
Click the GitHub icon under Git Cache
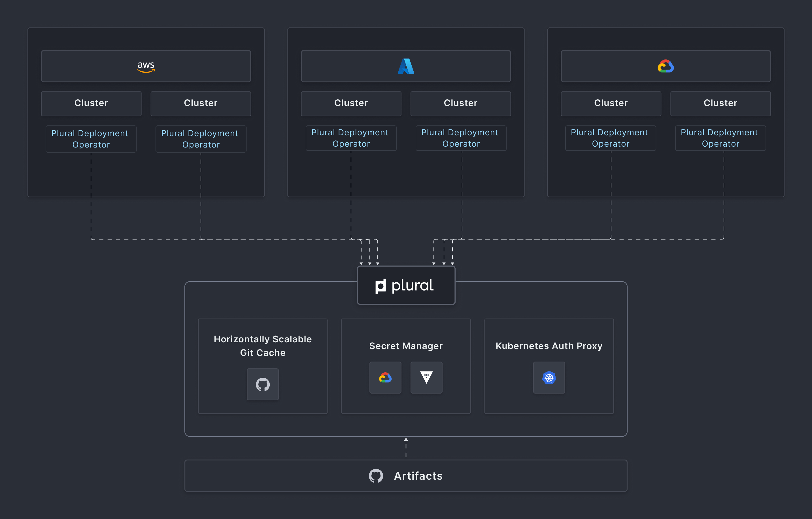click(x=263, y=384)
